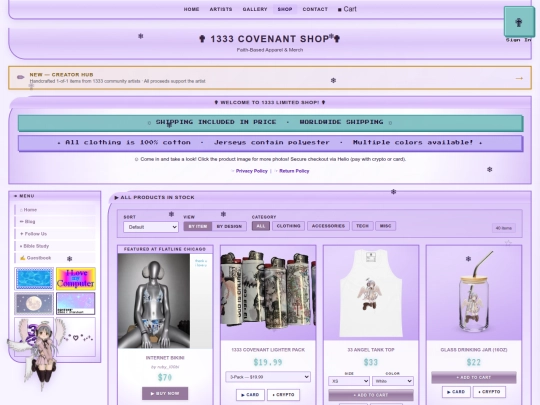Open Home in the sidebar menu

coord(55,210)
